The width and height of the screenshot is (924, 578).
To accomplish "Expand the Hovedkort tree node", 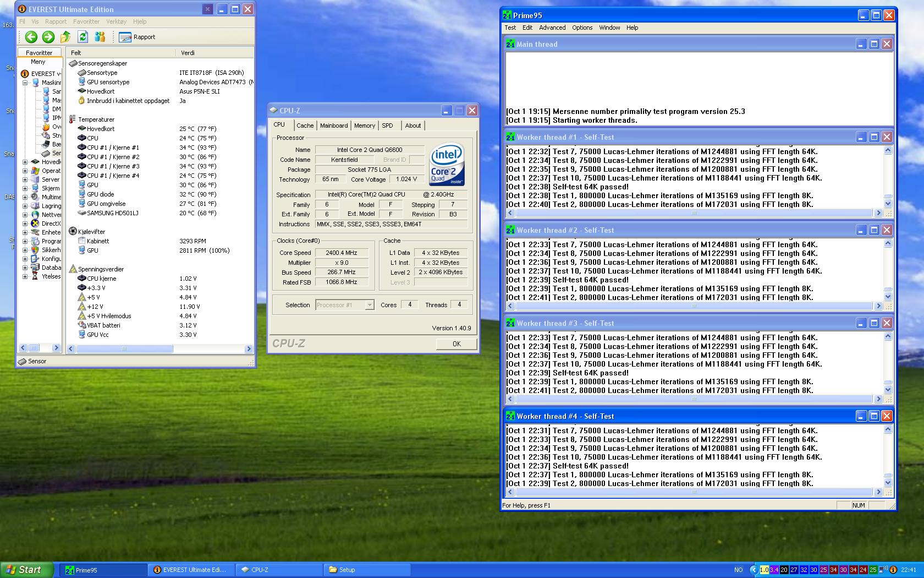I will tap(25, 162).
